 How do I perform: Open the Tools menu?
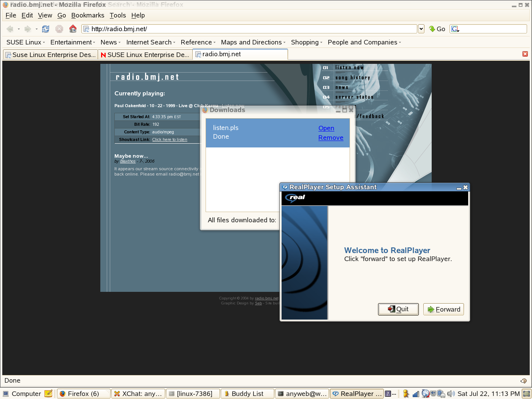[118, 15]
